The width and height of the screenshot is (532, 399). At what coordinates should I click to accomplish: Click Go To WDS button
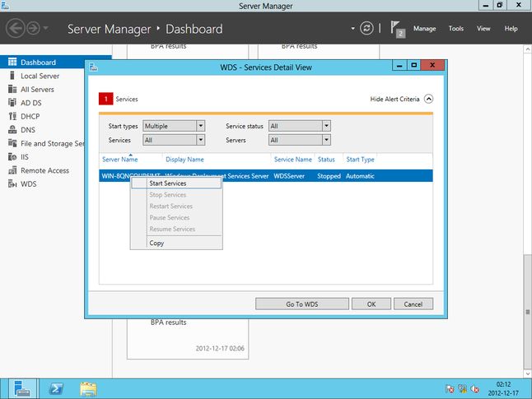coord(302,304)
